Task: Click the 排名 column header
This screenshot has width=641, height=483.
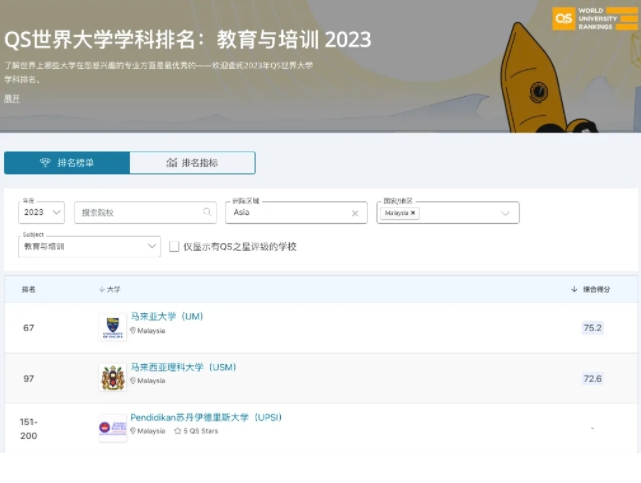Action: pyautogui.click(x=29, y=289)
